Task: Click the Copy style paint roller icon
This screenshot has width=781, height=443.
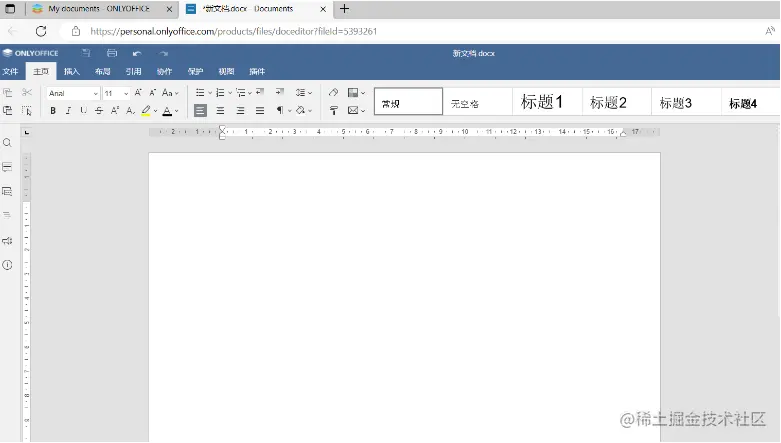Action: coord(333,111)
